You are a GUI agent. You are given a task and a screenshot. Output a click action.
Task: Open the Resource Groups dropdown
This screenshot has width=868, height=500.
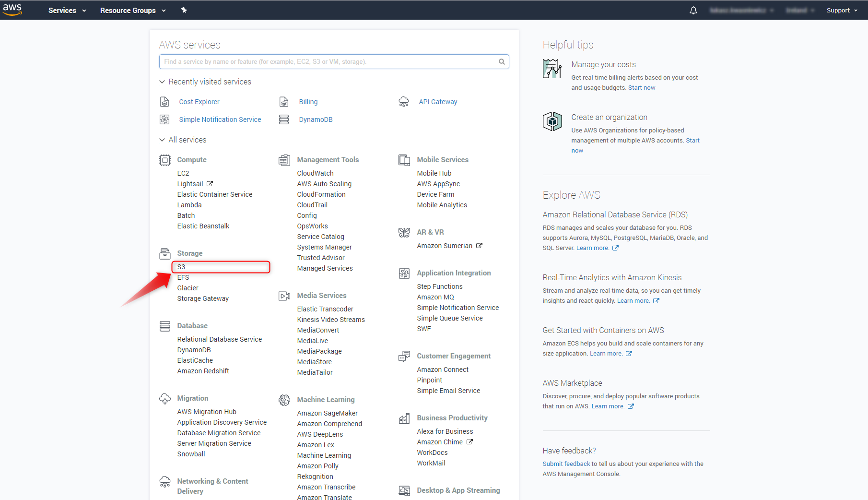click(x=133, y=10)
